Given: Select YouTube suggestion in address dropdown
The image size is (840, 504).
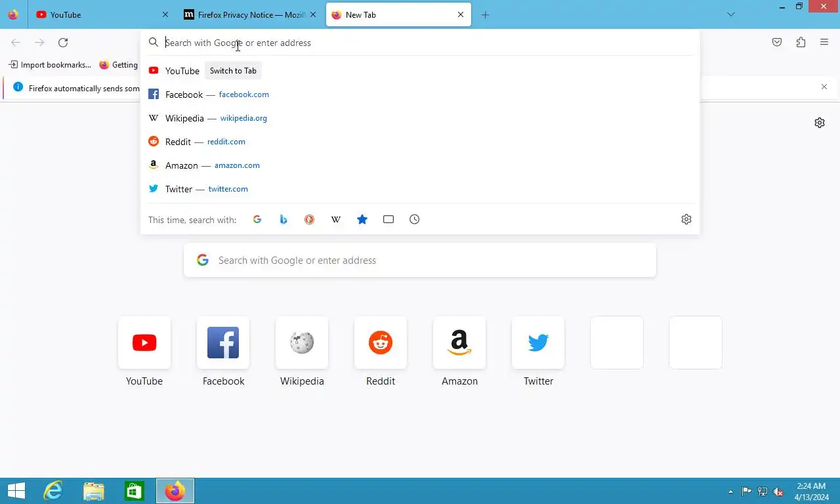Looking at the screenshot, I should pyautogui.click(x=420, y=71).
